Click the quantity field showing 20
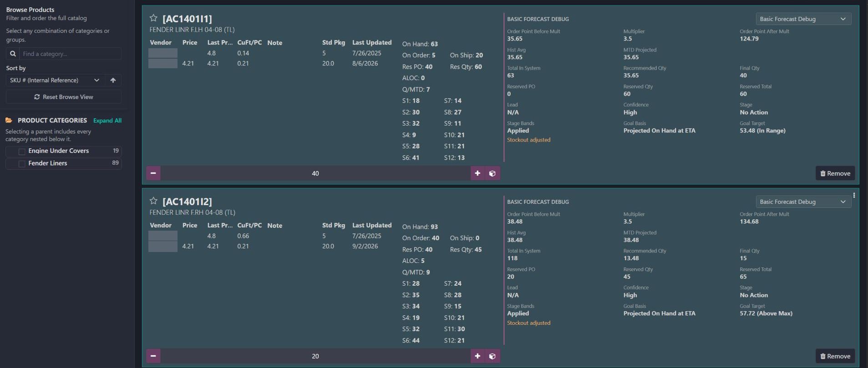 (x=315, y=356)
